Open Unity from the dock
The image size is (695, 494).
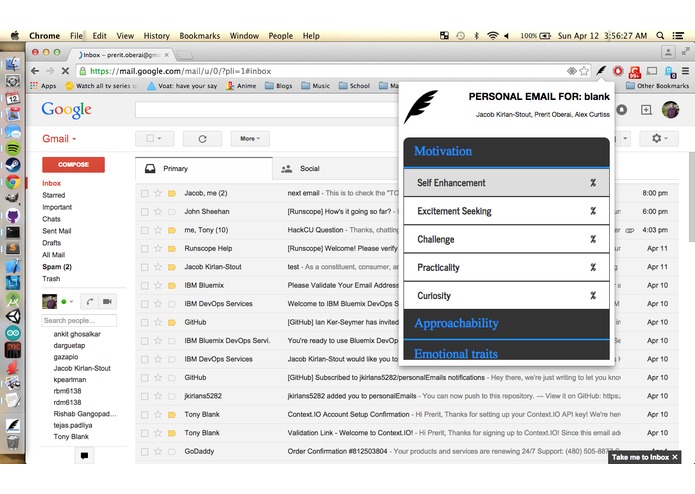pyautogui.click(x=13, y=316)
